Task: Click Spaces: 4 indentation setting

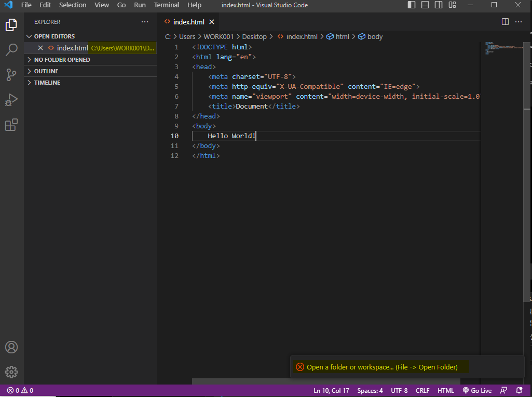Action: pos(370,391)
